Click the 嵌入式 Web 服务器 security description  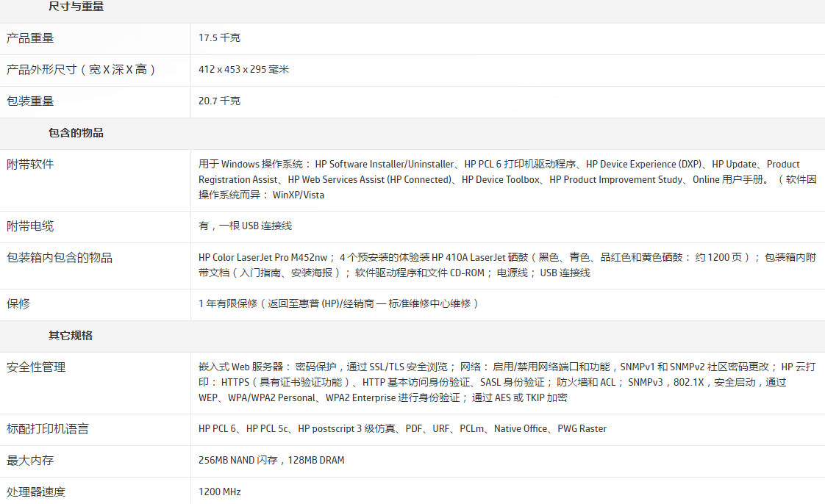coord(507,383)
